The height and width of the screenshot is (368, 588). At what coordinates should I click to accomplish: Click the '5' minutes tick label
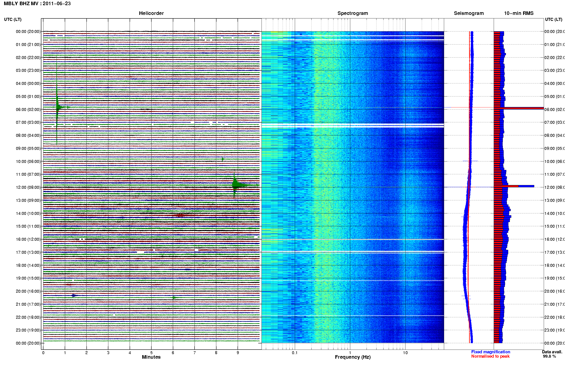point(151,353)
